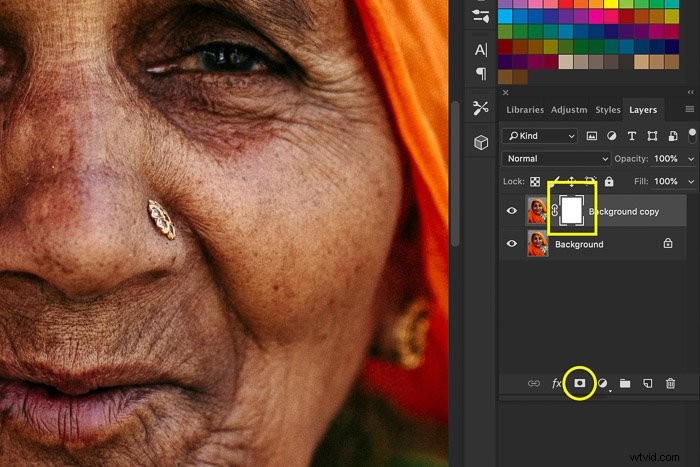Click the Fill label
This screenshot has height=467, width=700.
641,182
